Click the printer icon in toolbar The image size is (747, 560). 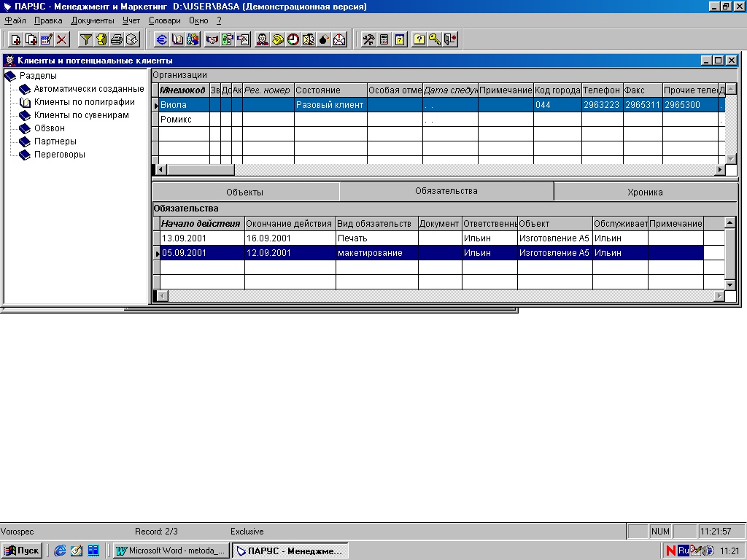pyautogui.click(x=116, y=39)
